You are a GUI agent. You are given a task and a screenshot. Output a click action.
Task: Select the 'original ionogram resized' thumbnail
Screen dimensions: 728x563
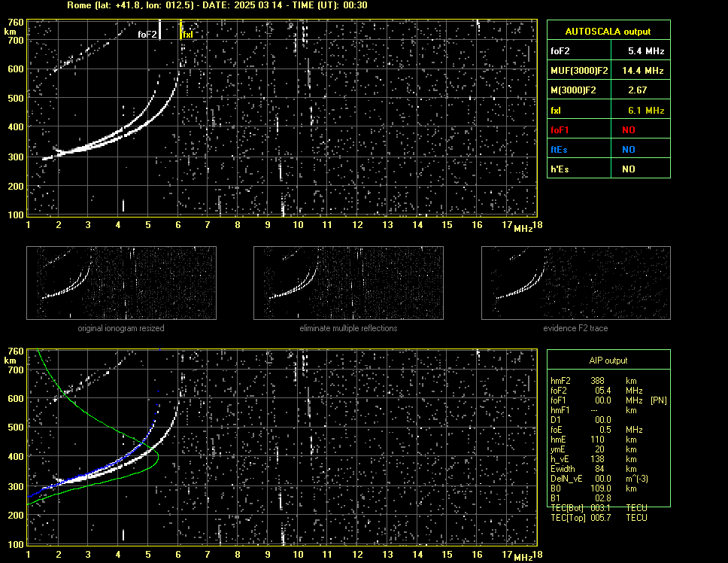tap(121, 283)
